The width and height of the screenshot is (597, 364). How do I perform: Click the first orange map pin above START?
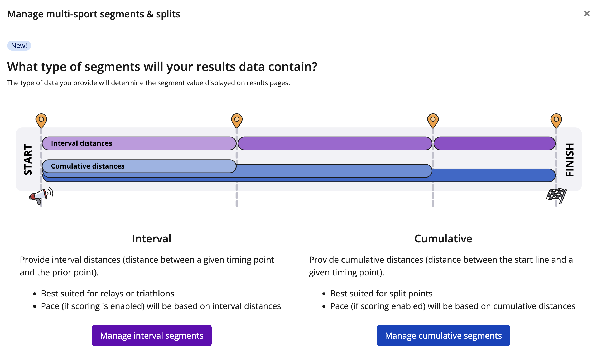point(41,120)
